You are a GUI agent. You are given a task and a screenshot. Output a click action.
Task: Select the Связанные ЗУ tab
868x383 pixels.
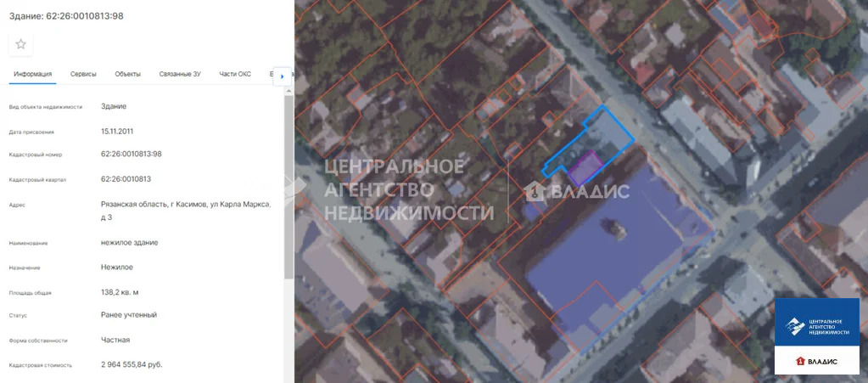coord(180,74)
